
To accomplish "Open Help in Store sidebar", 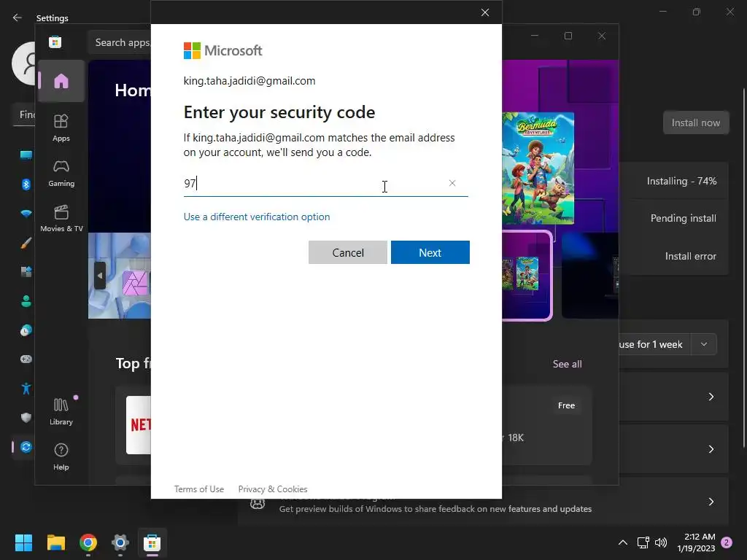I will 61,456.
